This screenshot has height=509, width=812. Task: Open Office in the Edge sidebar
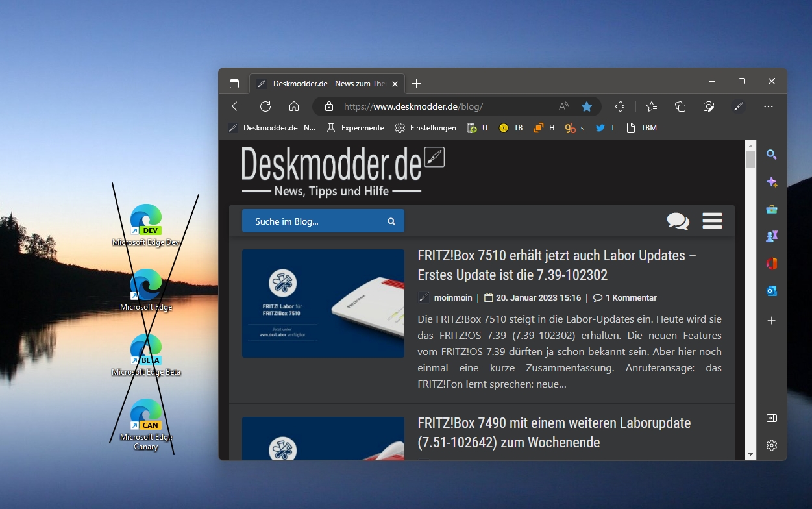pyautogui.click(x=772, y=264)
